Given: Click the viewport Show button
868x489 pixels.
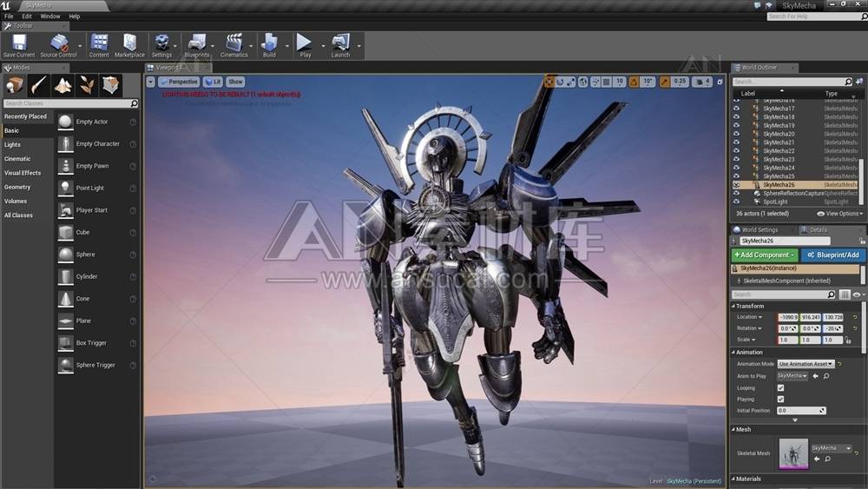Looking at the screenshot, I should tap(235, 82).
